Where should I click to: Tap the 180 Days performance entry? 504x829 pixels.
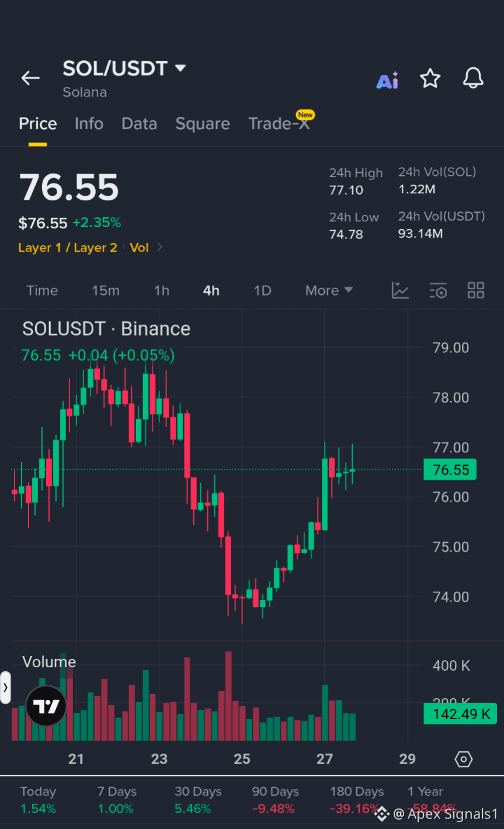357,800
